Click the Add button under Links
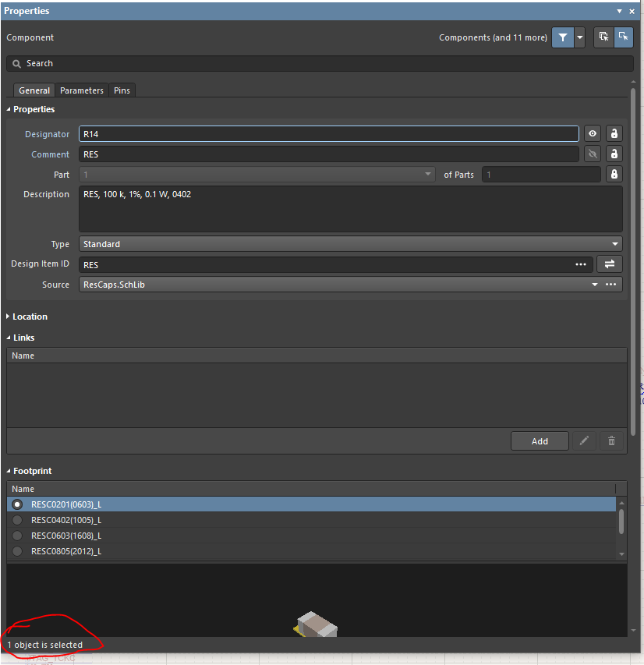644x665 pixels. click(x=540, y=440)
